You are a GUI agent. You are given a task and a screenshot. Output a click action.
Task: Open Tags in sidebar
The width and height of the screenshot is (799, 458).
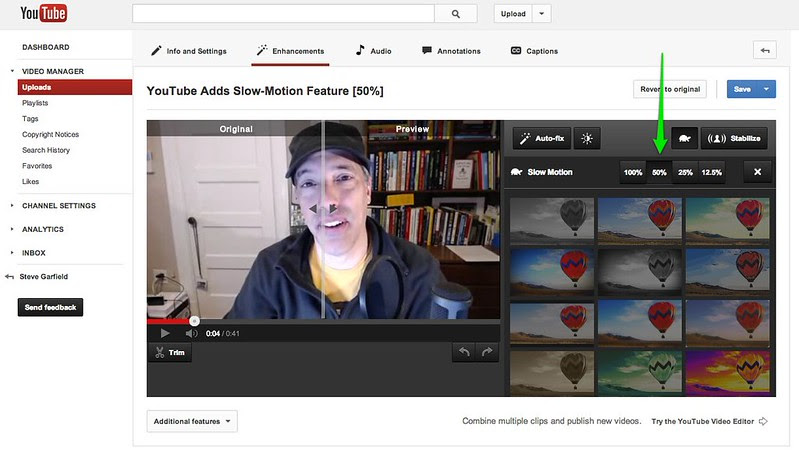click(x=30, y=119)
